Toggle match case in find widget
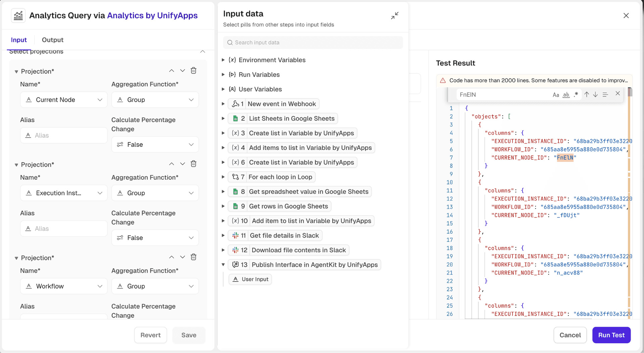Viewport: 644px width, 353px height. [556, 95]
